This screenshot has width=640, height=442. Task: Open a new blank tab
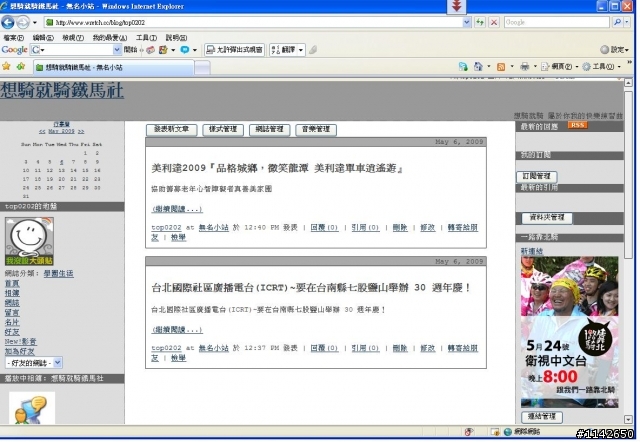pyautogui.click(x=202, y=68)
